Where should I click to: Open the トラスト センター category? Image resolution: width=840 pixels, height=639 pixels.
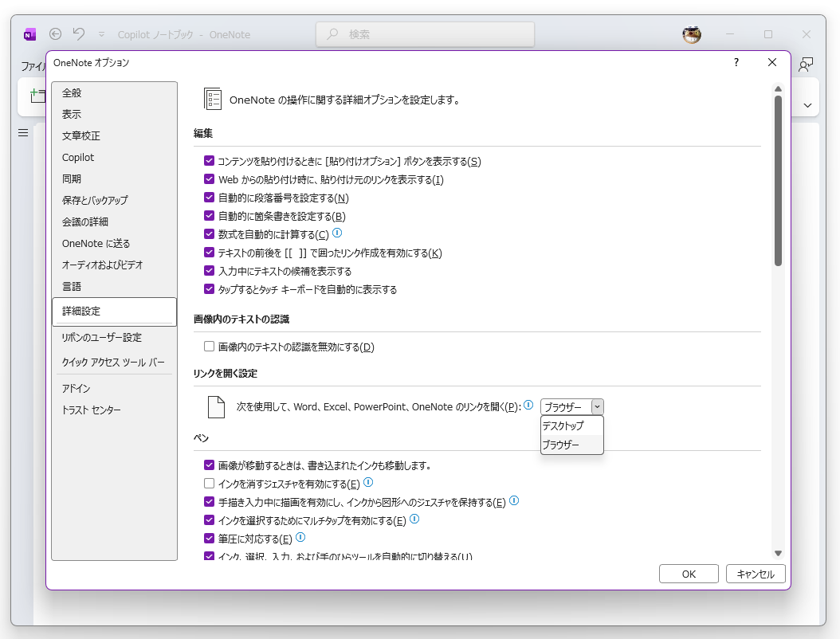[114, 410]
